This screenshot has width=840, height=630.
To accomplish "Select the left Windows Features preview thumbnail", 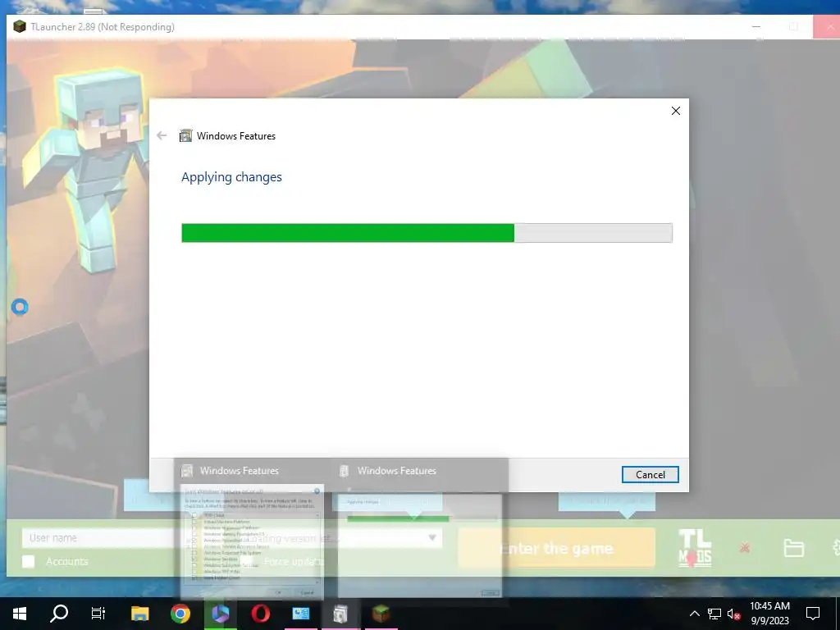I will (x=253, y=541).
